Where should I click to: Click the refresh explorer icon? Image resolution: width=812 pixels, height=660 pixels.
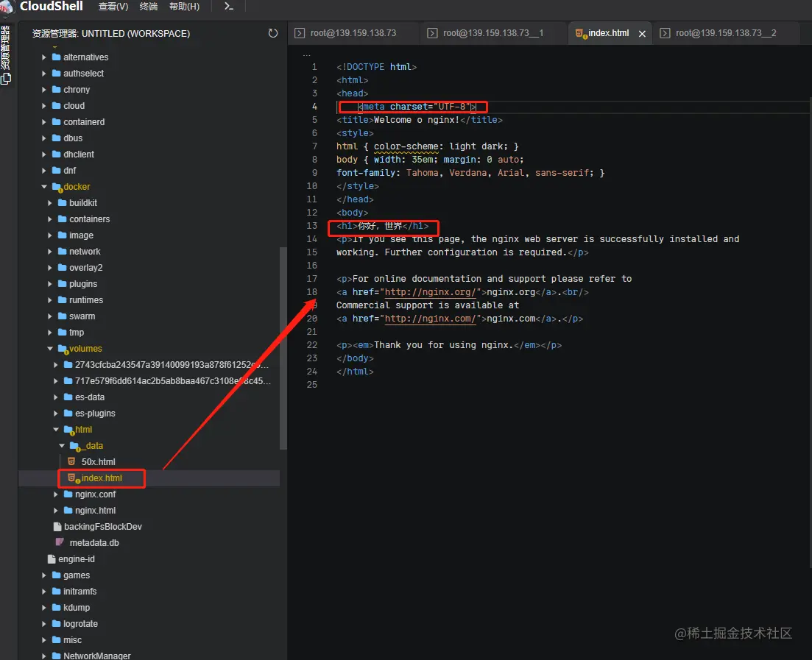273,33
